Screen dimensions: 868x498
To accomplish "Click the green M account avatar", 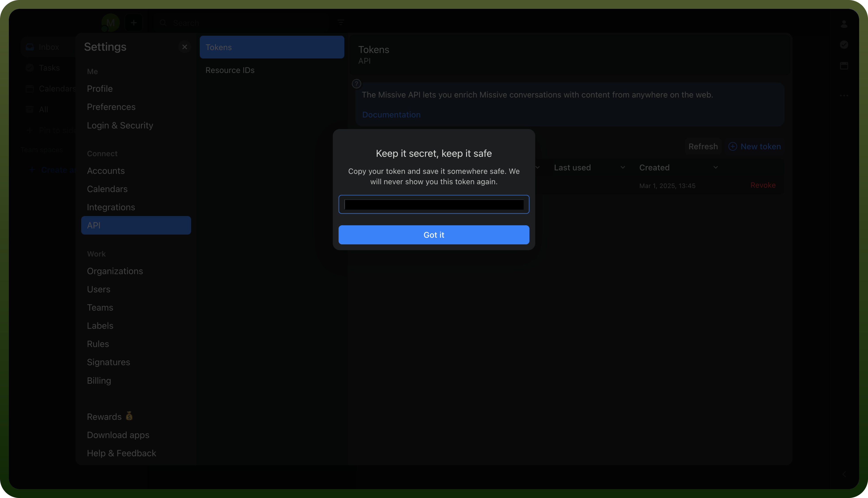I will 110,23.
